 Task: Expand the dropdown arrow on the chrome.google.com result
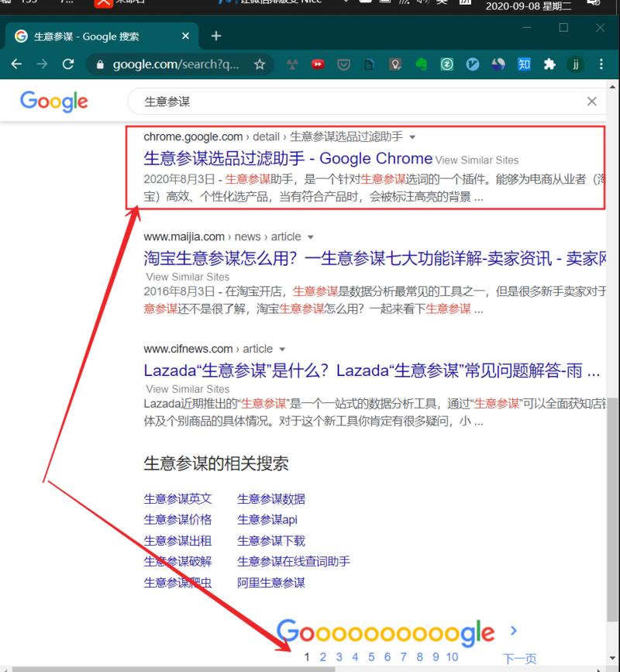pos(413,136)
